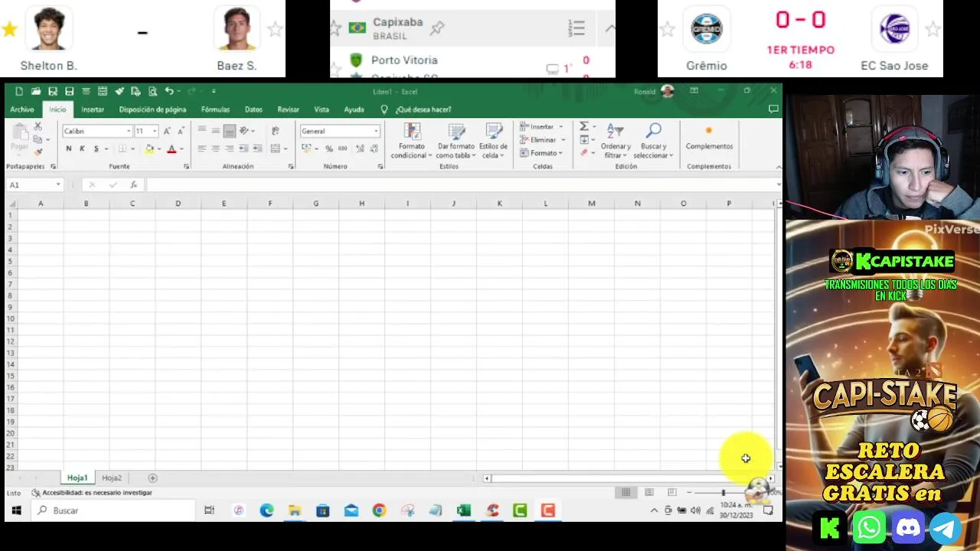Open File Explorer from taskbar
Screen dimensions: 980x551
295,510
